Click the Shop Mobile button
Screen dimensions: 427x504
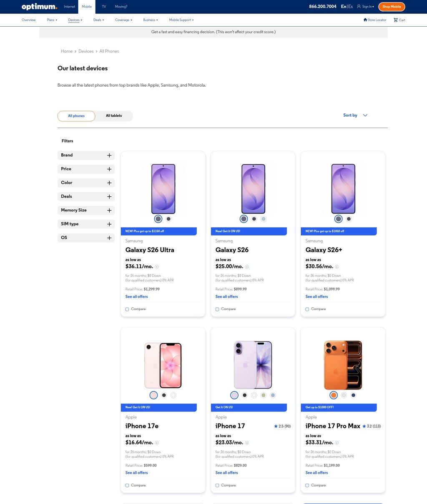(391, 7)
